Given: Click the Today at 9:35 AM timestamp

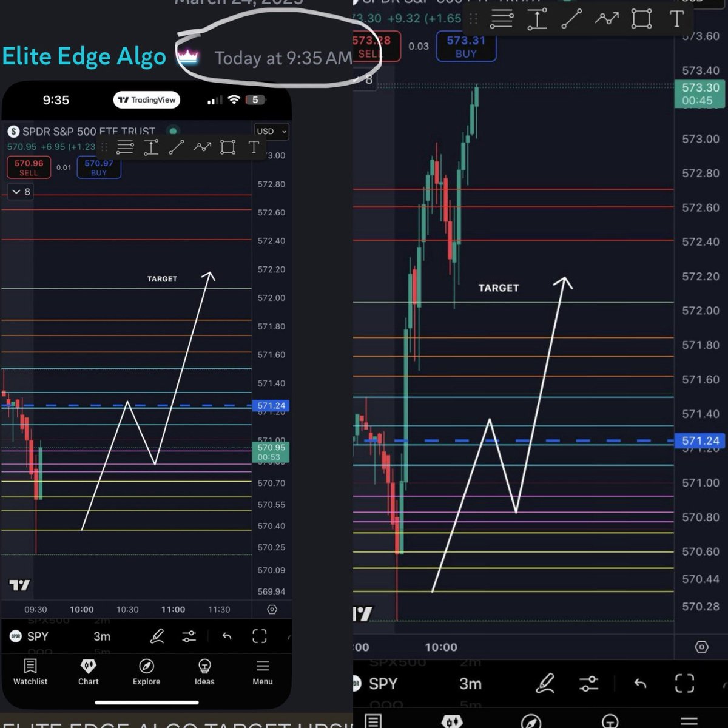Looking at the screenshot, I should tap(283, 58).
